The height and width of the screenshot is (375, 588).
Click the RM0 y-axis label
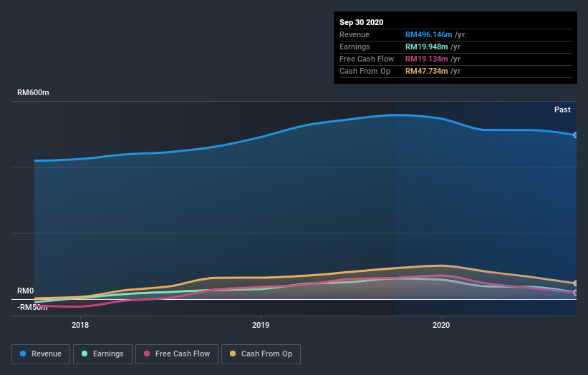(x=26, y=291)
